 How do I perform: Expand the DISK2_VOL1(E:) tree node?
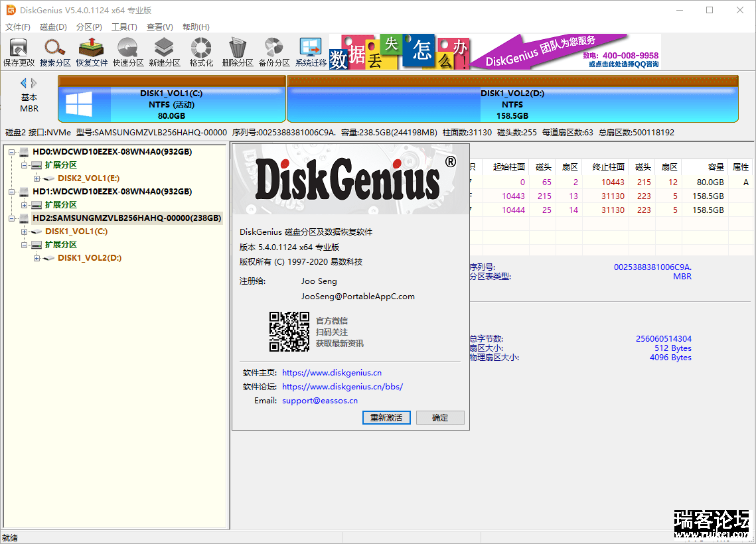37,178
